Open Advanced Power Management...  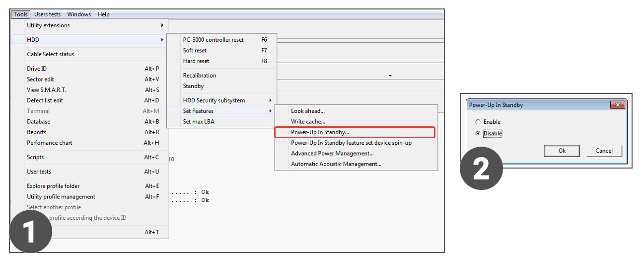coord(356,153)
